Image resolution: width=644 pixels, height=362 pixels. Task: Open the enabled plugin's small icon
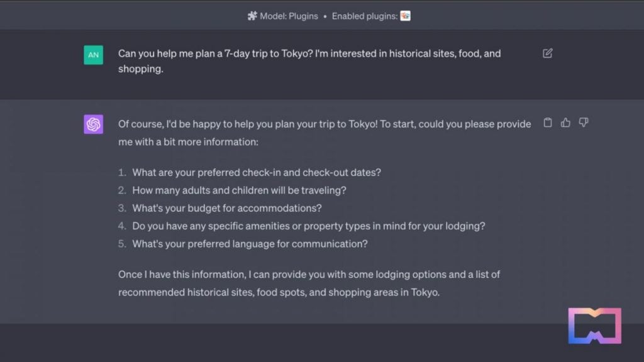click(406, 16)
